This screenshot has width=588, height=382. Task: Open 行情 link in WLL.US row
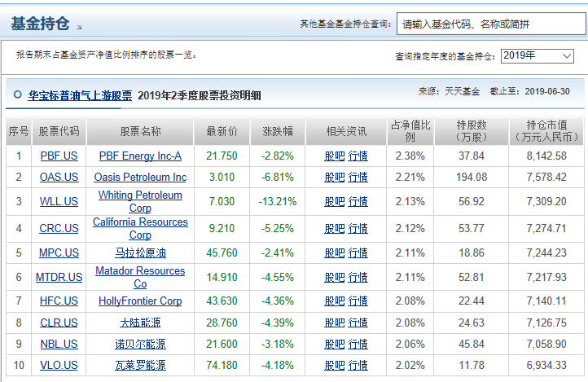[358, 202]
